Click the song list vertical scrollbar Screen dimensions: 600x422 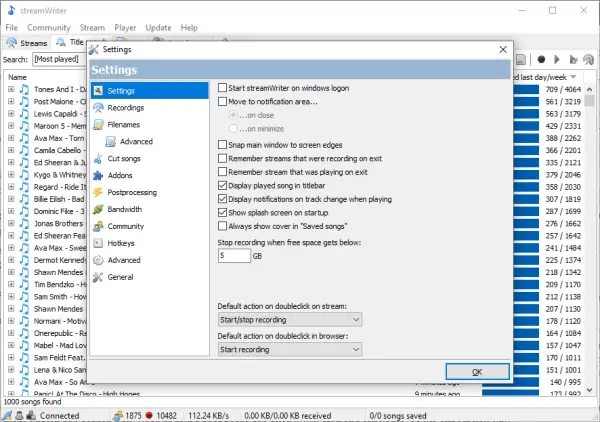point(589,240)
